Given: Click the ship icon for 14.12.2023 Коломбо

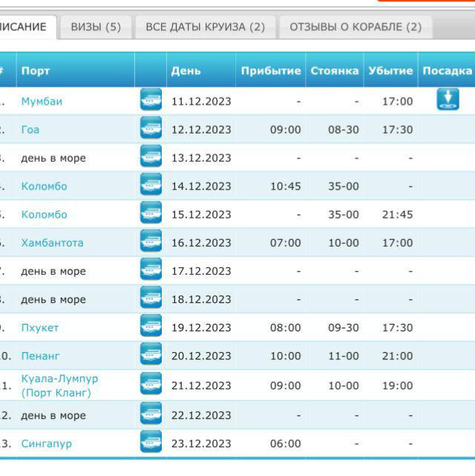Looking at the screenshot, I should (x=151, y=185).
